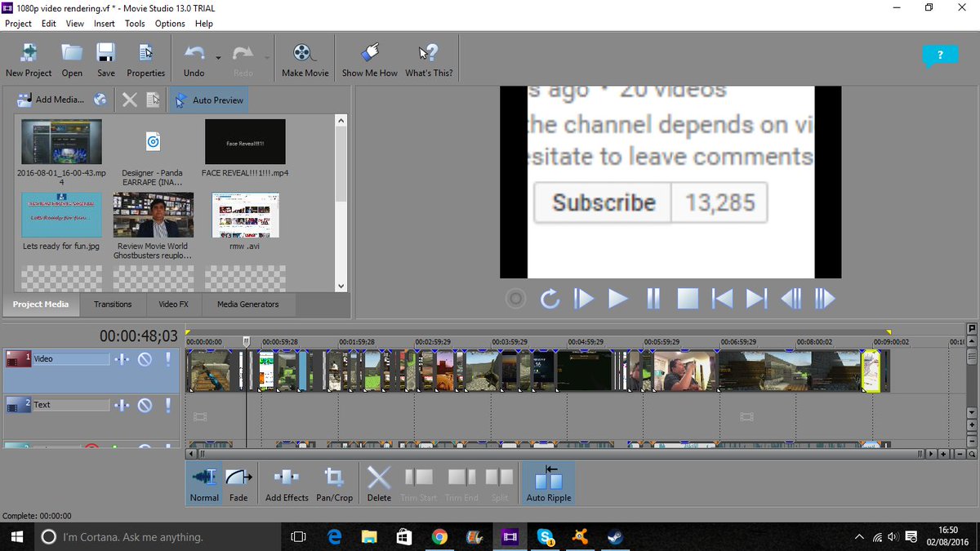Open the Project menu
980x551 pixels.
point(19,24)
